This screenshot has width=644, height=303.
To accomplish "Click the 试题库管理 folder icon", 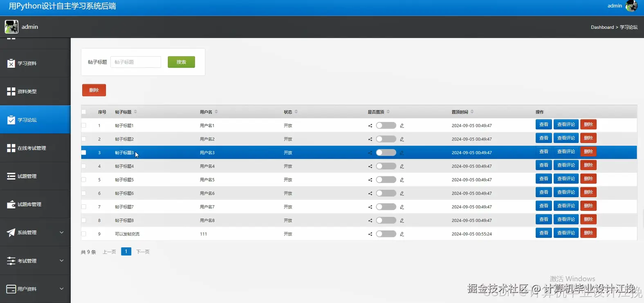I will coord(11,204).
